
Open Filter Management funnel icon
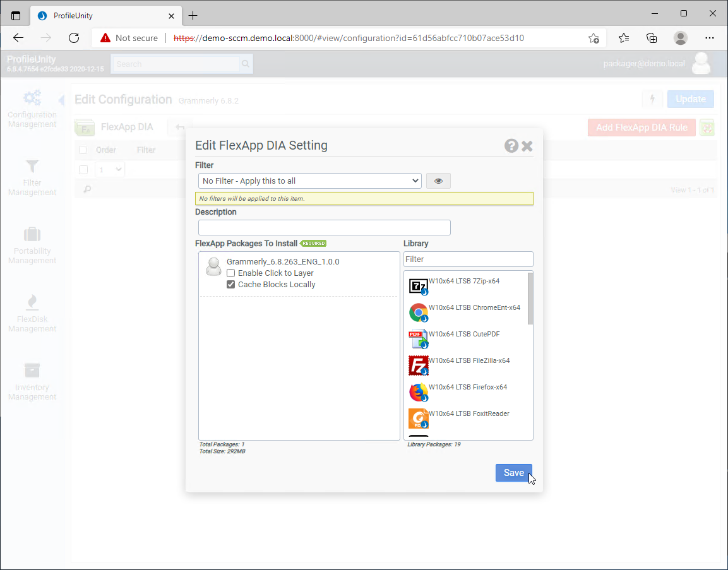pos(32,166)
